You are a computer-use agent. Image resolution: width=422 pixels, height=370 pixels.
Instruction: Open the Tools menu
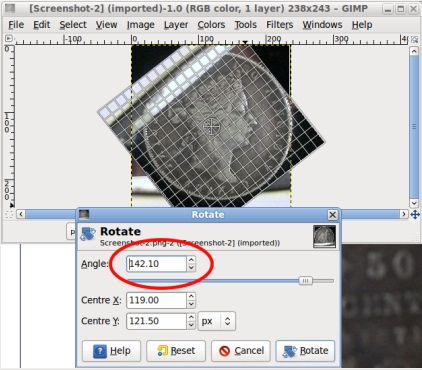pyautogui.click(x=245, y=25)
